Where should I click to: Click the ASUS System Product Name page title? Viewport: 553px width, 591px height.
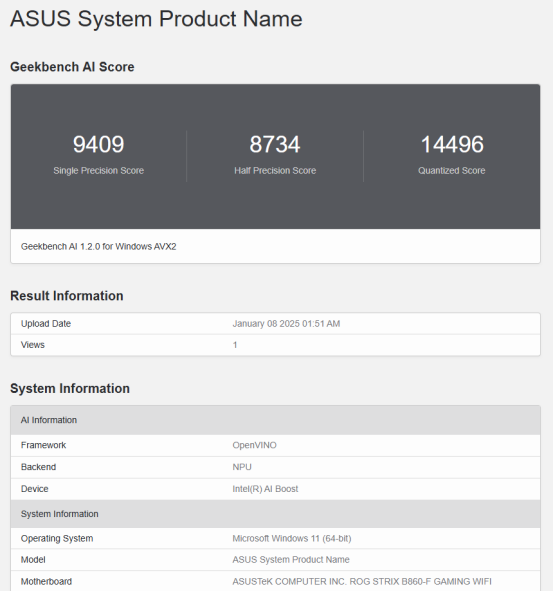156,19
